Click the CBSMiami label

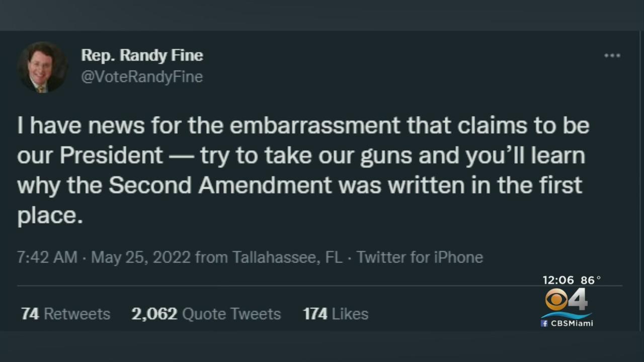point(572,323)
